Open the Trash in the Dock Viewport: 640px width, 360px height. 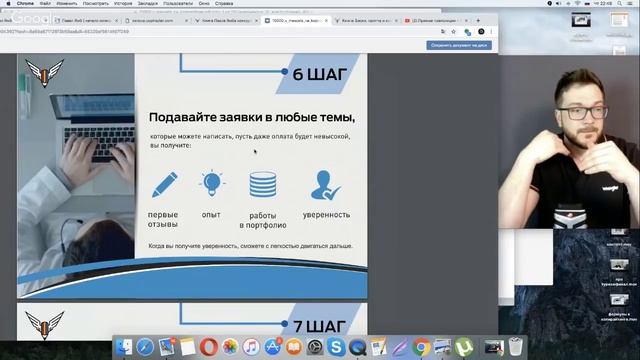click(516, 347)
